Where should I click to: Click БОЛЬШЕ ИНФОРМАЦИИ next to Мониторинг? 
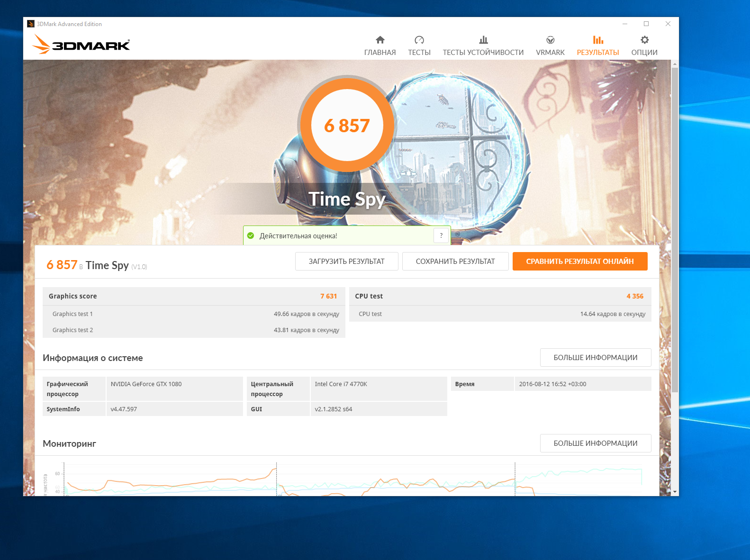[x=596, y=443]
